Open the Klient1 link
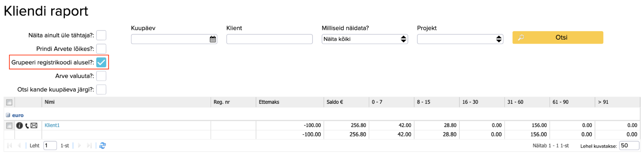 pyautogui.click(x=52, y=125)
